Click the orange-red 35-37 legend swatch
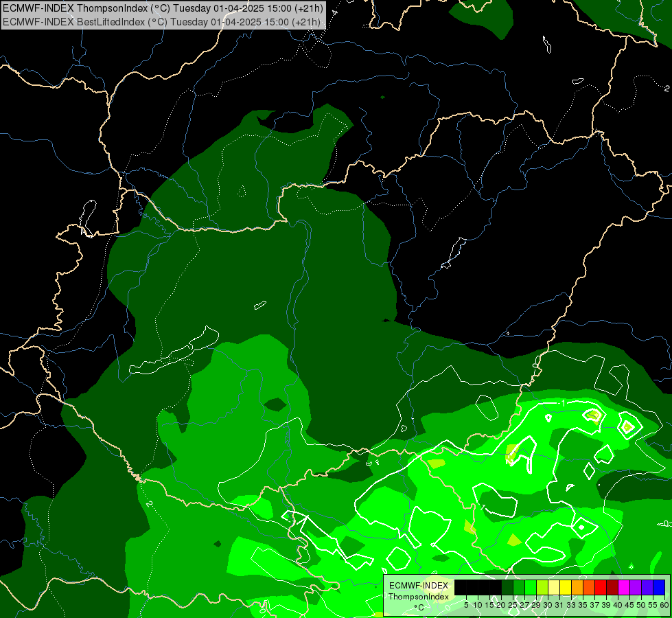This screenshot has width=672, height=618. tap(589, 588)
